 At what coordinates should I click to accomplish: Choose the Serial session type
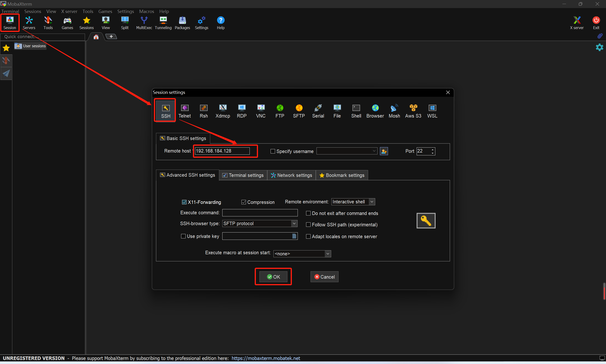[318, 111]
